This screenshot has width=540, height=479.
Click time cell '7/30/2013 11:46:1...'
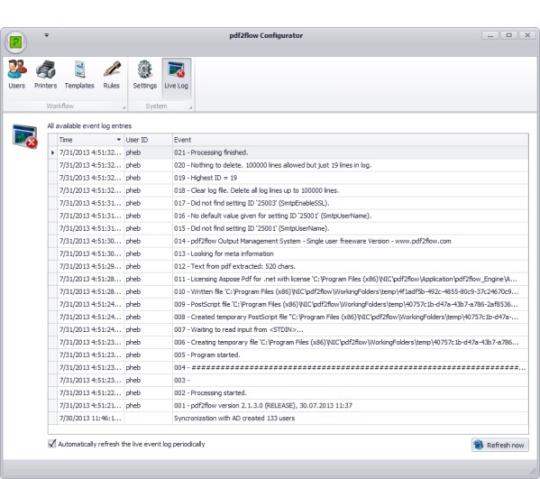[x=90, y=418]
